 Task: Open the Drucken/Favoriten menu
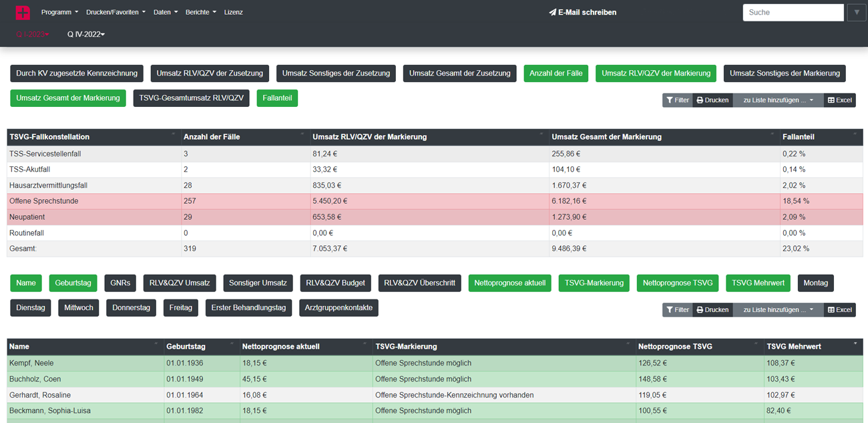tap(116, 12)
